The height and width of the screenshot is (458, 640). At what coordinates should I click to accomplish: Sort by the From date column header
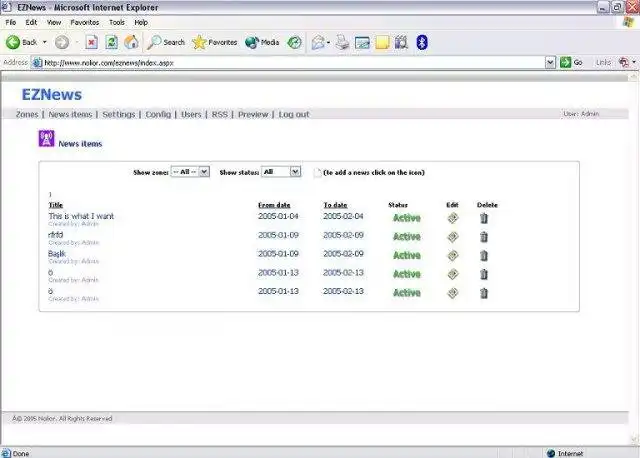point(274,205)
